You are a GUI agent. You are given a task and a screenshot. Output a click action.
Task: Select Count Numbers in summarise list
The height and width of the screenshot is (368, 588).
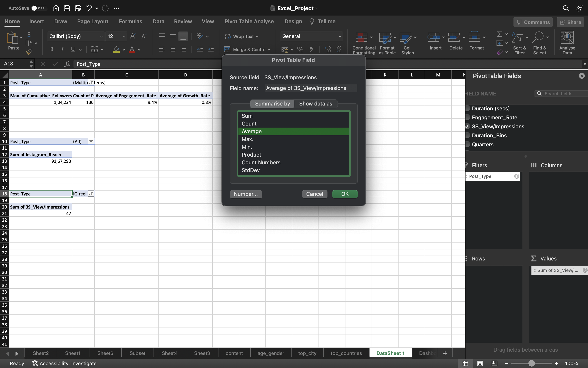(294, 163)
